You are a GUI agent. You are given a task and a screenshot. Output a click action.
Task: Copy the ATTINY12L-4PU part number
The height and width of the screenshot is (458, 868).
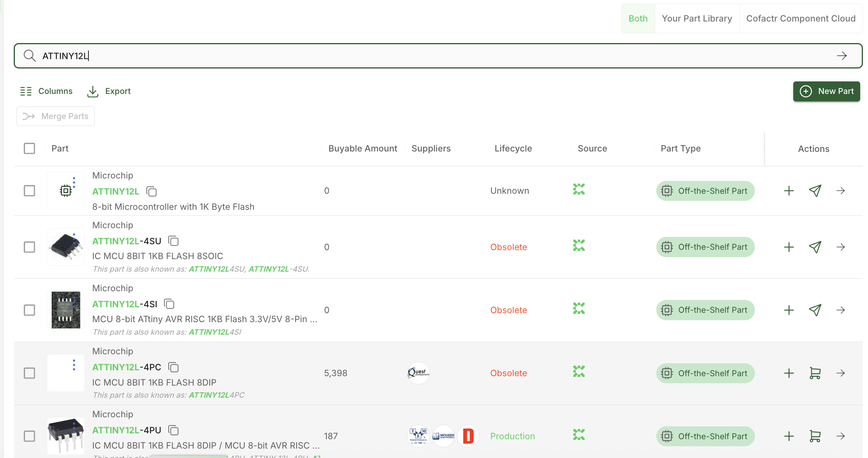[x=173, y=430]
